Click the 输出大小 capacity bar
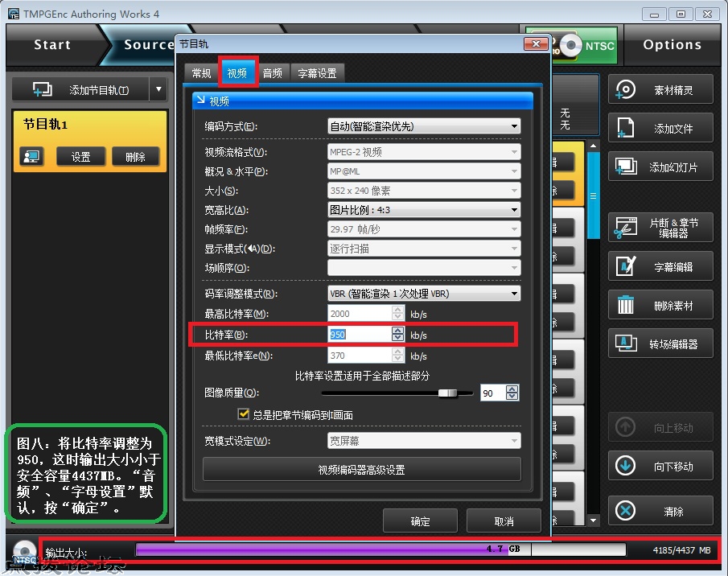Viewport: 728px width, 576px height. pos(380,549)
